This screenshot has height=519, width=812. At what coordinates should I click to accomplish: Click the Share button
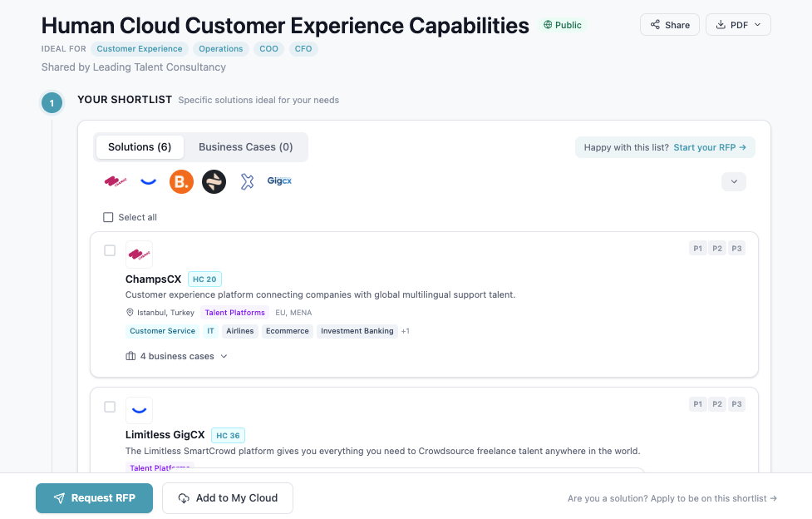[670, 25]
